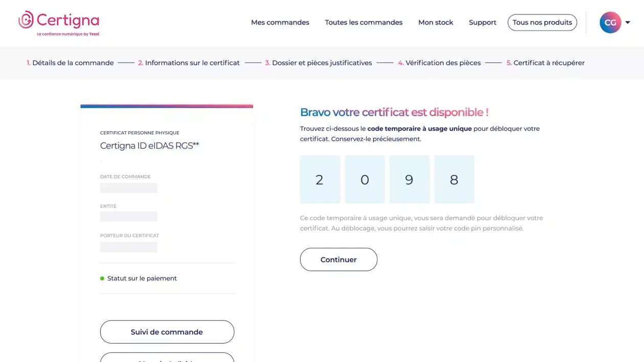Click the Certigna logo
Viewport: 644px width, 362px height.
click(59, 23)
